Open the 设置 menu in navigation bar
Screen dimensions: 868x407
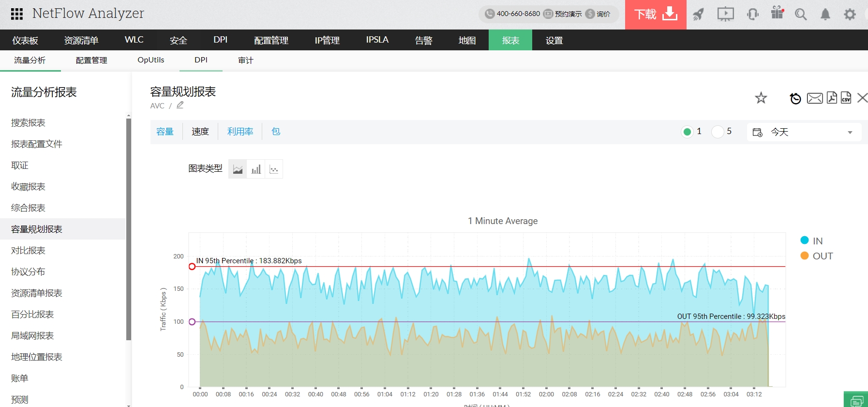554,40
